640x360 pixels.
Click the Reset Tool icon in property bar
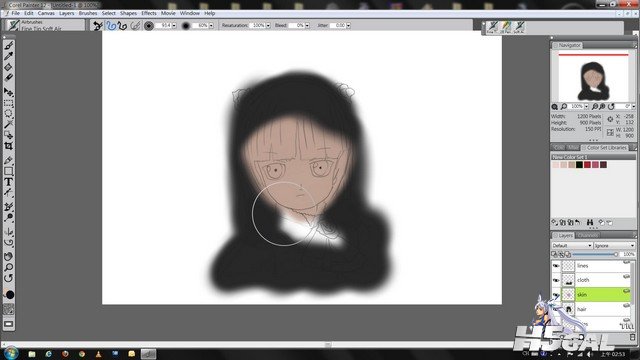(98, 26)
